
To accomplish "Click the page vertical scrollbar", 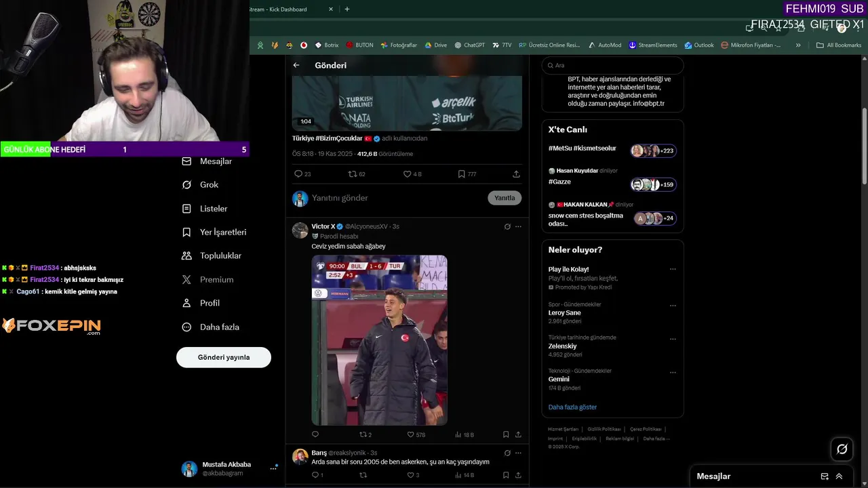I will (x=864, y=146).
